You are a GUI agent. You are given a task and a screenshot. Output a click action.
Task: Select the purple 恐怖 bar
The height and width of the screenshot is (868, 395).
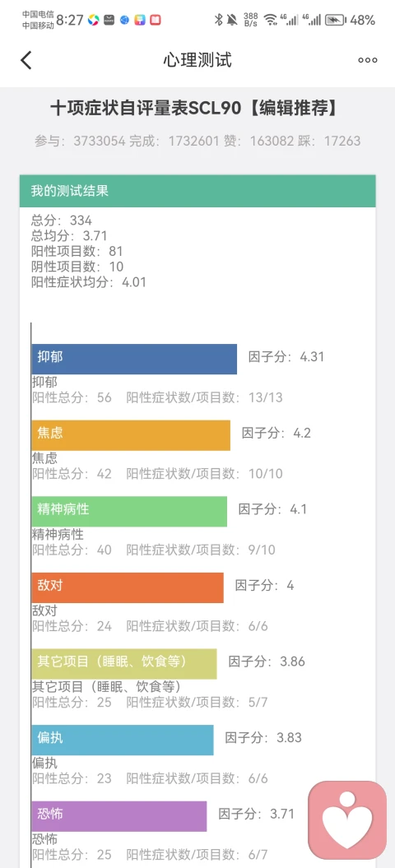pos(119,816)
